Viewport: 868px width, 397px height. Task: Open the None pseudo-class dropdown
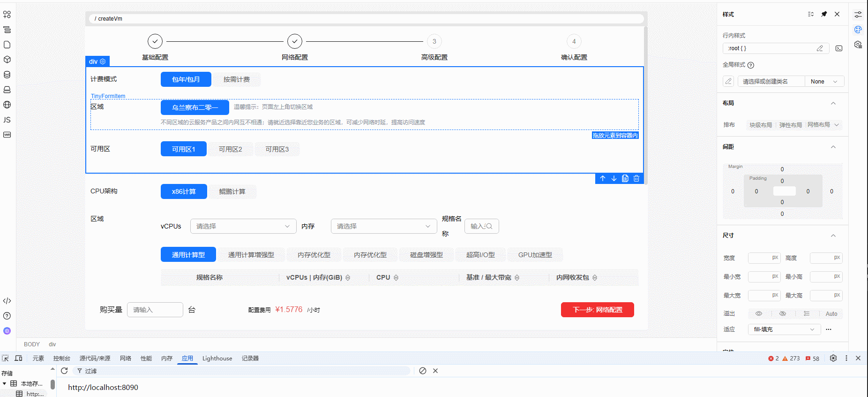click(x=824, y=81)
